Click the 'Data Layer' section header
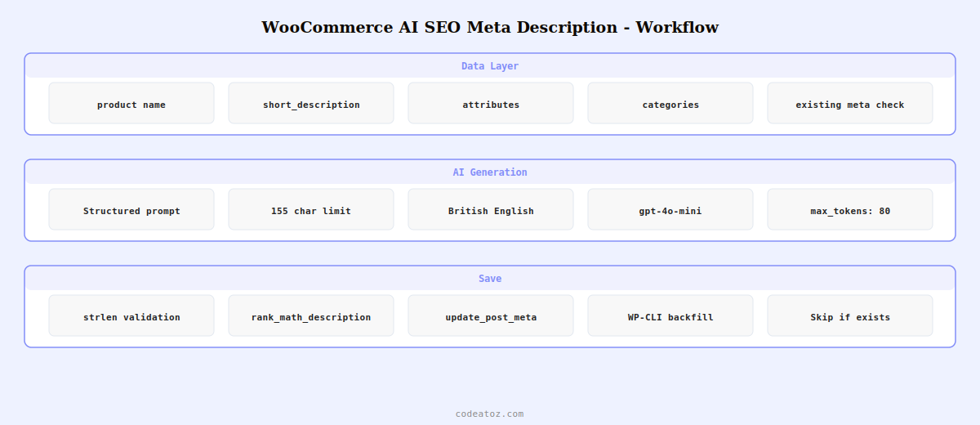This screenshot has width=980, height=425. click(490, 66)
